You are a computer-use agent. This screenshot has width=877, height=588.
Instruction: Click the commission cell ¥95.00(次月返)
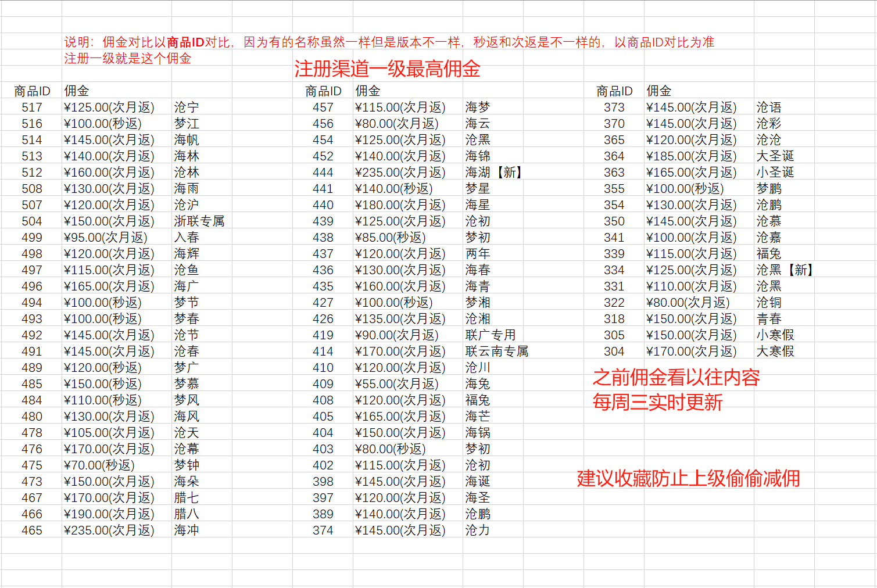coord(117,238)
